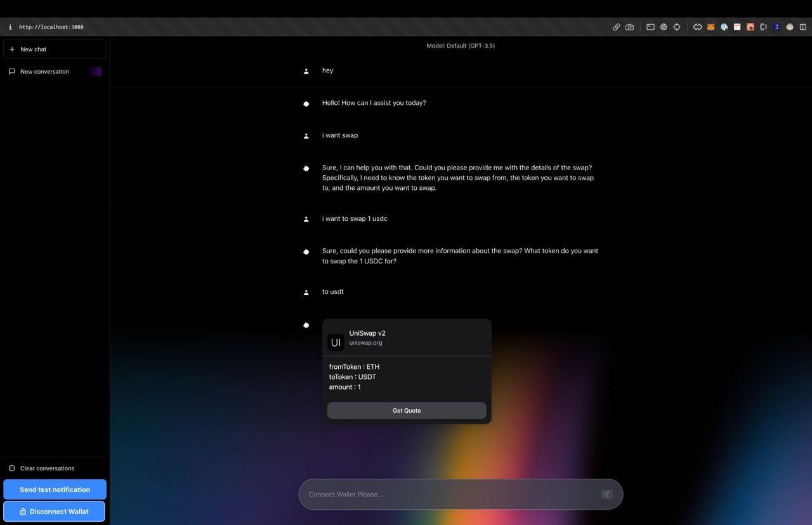Image resolution: width=812 pixels, height=525 pixels.
Task: Click the uniswap.org link
Action: tap(365, 343)
